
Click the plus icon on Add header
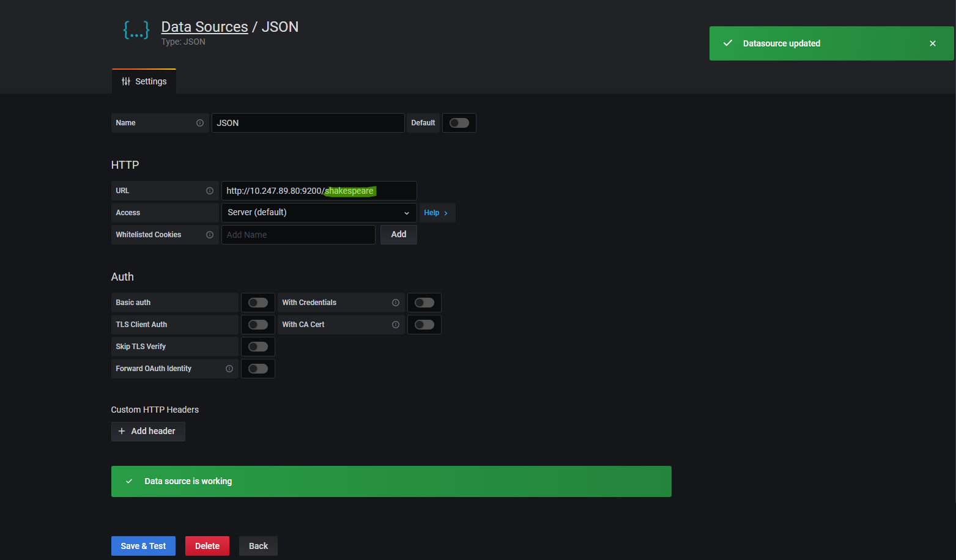122,431
